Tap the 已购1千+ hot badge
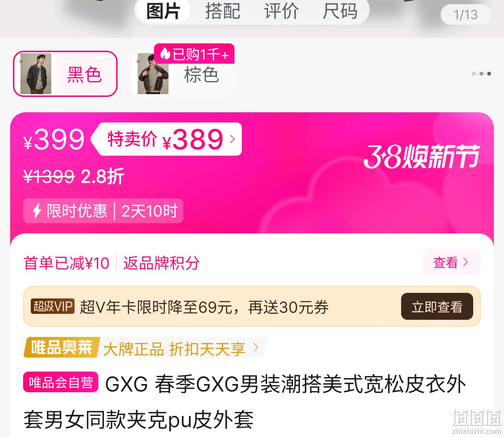The image size is (504, 437). [194, 54]
